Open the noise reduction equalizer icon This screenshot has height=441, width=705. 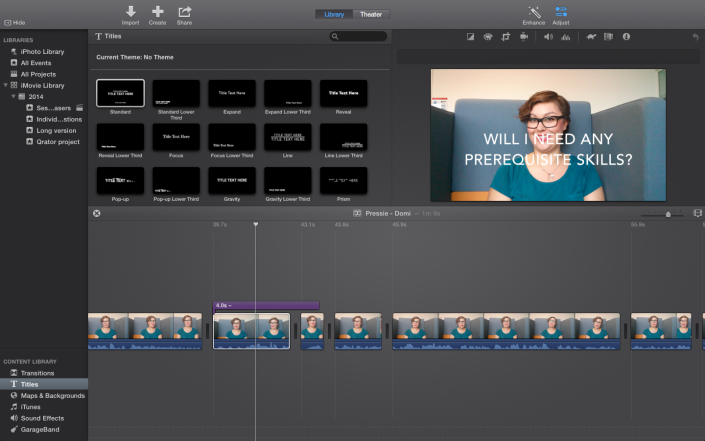tap(566, 37)
